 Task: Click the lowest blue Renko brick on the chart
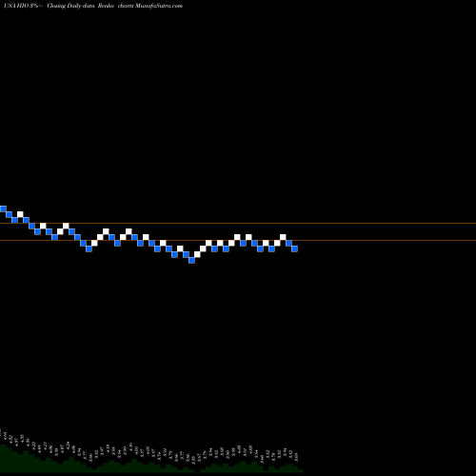click(191, 260)
